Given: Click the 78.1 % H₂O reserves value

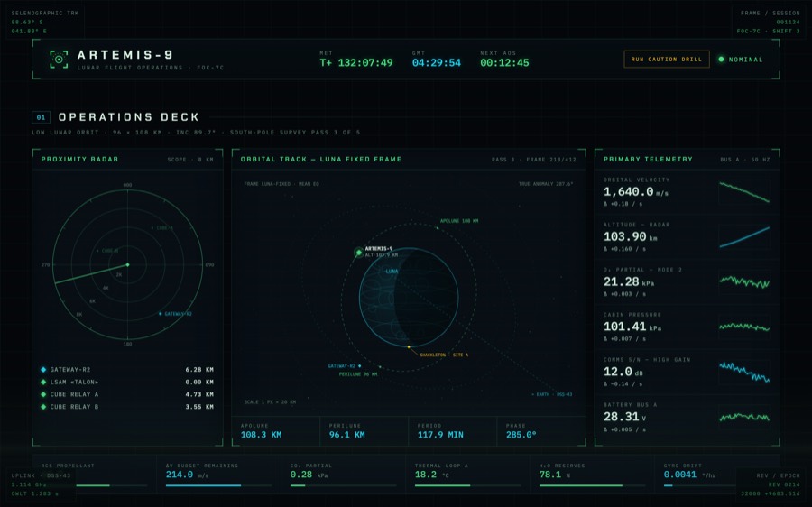Looking at the screenshot, I should [554, 475].
